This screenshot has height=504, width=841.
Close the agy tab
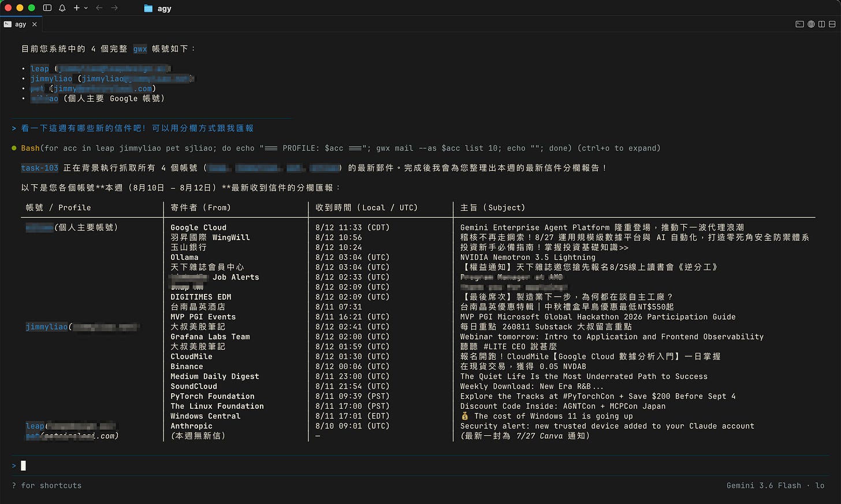pos(35,24)
